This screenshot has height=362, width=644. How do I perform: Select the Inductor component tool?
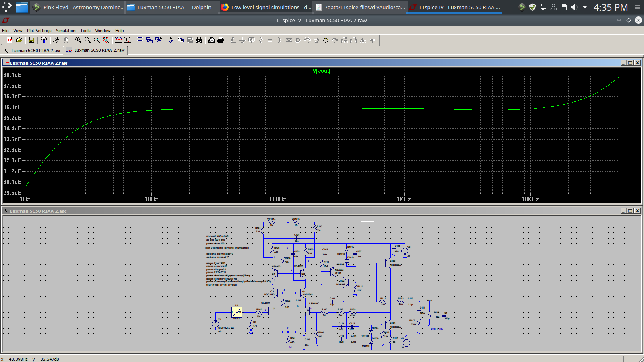click(279, 40)
